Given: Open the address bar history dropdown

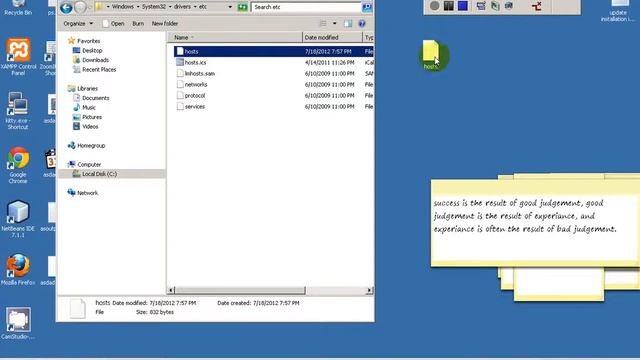Looking at the screenshot, I should pyautogui.click(x=230, y=7).
